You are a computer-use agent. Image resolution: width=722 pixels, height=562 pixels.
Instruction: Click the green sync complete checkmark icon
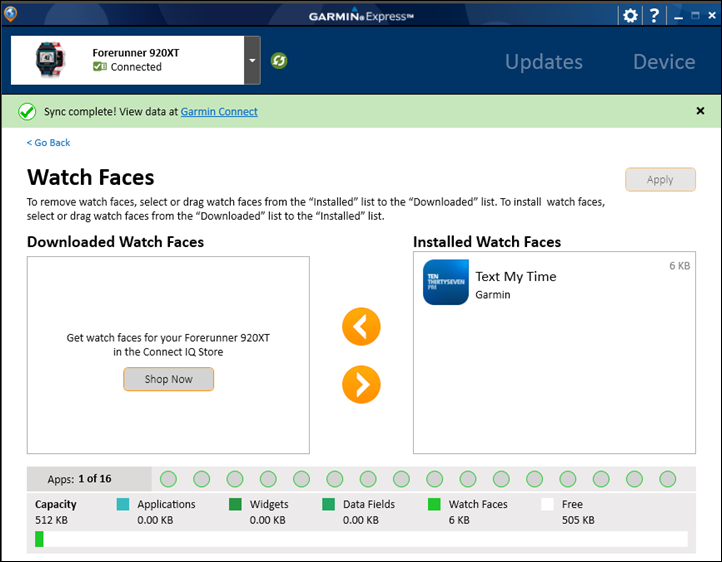[27, 111]
